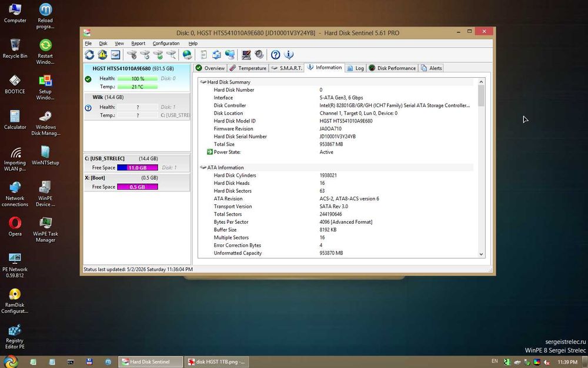Viewport: 588px width, 368px height.
Task: Collapse the Hard Disk Summary section
Action: click(203, 82)
